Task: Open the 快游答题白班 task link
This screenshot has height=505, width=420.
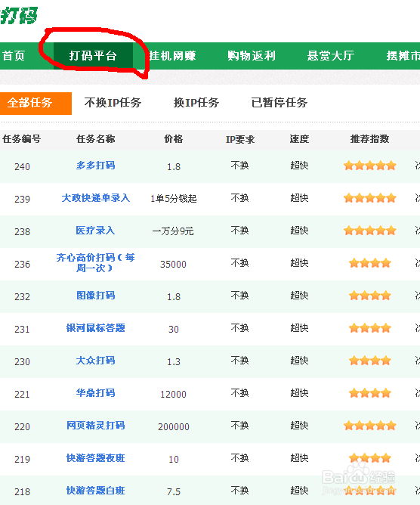Action: click(x=96, y=491)
